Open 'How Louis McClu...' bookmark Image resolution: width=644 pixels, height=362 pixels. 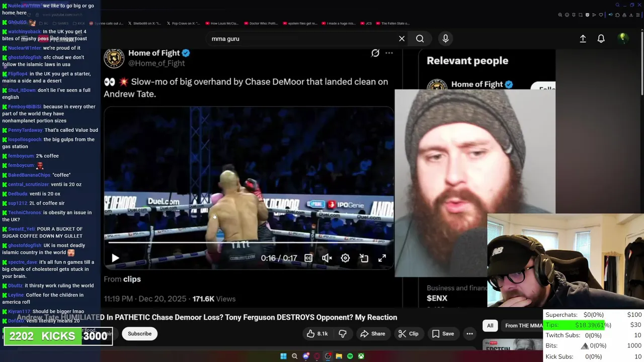[221, 23]
